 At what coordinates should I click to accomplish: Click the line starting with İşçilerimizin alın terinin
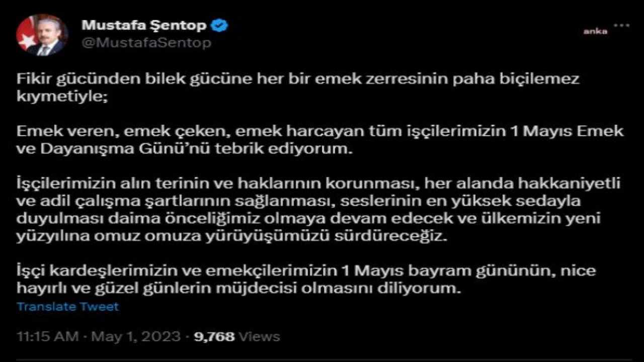pyautogui.click(x=318, y=184)
